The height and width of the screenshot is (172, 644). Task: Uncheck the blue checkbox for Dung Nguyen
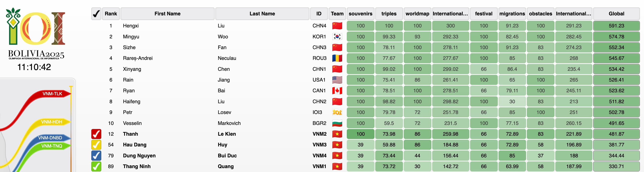point(96,156)
